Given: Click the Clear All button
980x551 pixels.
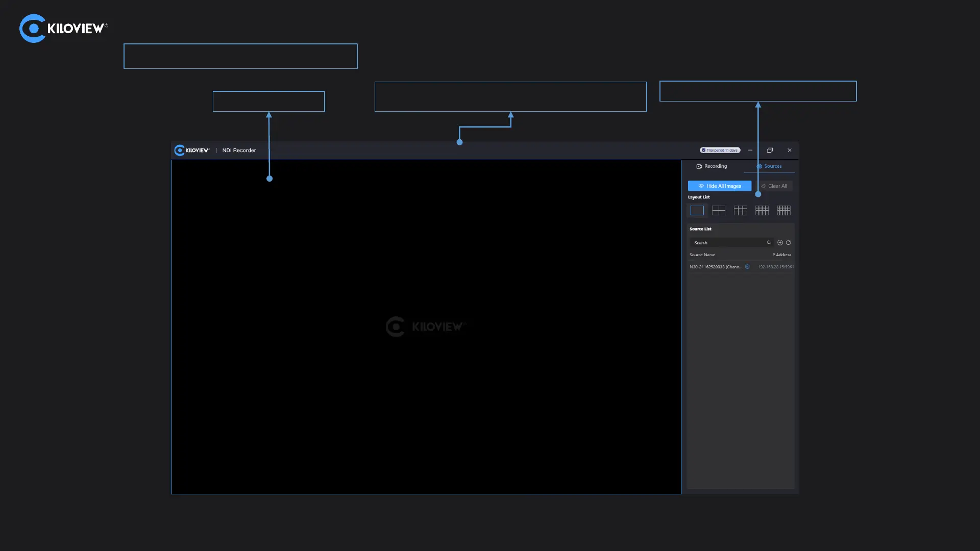Looking at the screenshot, I should tap(774, 186).
